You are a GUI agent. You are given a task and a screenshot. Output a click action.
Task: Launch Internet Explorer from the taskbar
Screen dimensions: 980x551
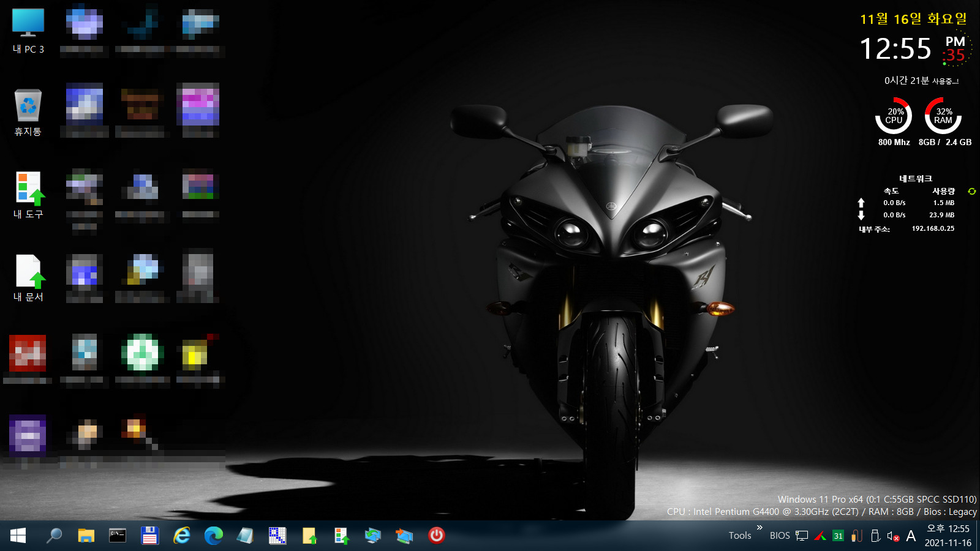tap(181, 536)
